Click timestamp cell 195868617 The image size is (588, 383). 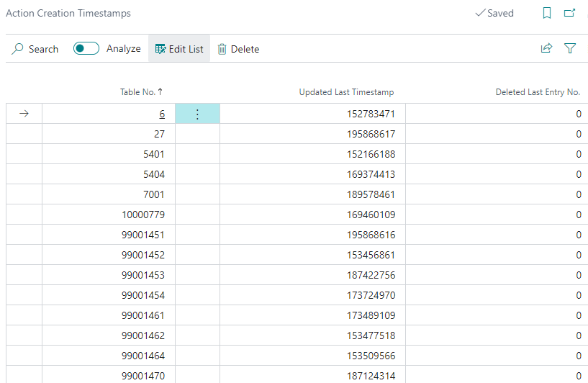(x=366, y=134)
